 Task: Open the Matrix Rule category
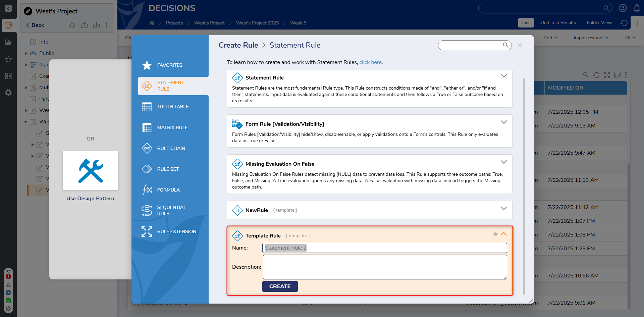point(172,127)
